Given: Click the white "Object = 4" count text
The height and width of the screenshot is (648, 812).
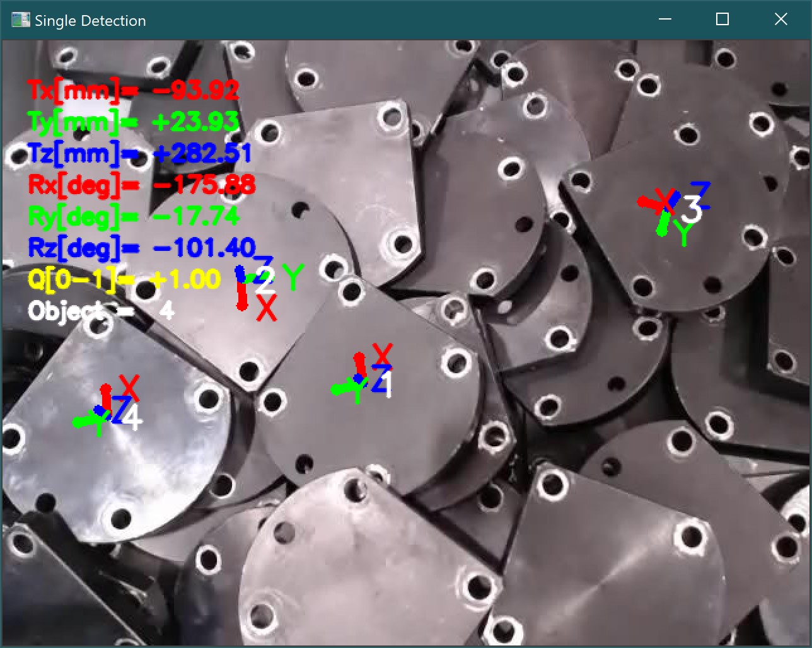Looking at the screenshot, I should click(101, 310).
